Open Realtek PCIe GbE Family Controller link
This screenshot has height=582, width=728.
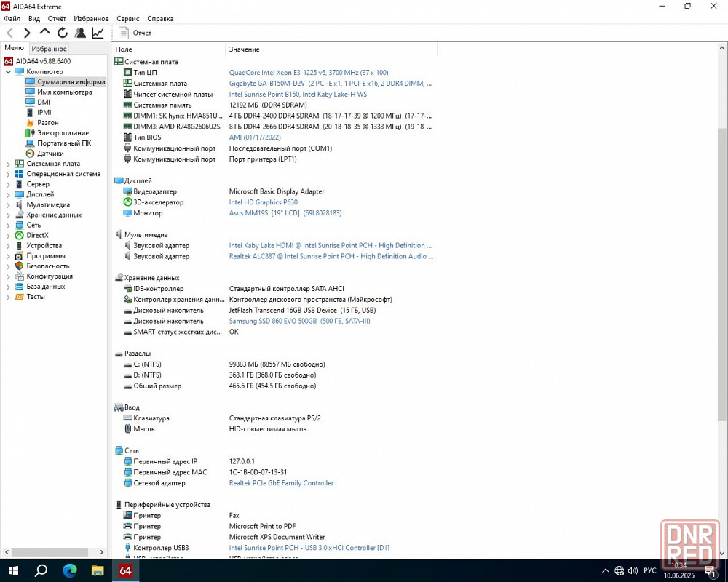point(281,483)
